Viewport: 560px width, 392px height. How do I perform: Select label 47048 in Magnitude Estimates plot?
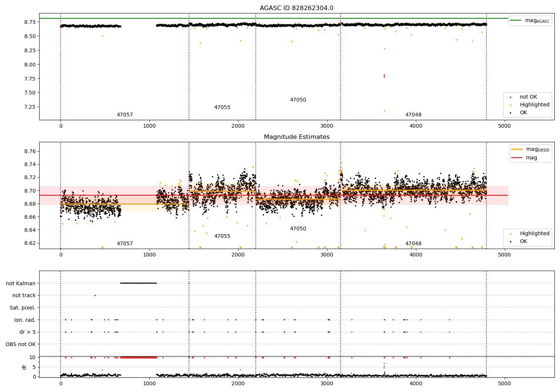coord(413,244)
